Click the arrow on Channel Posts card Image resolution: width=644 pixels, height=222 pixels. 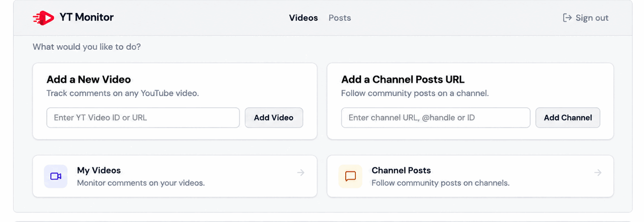click(x=598, y=173)
